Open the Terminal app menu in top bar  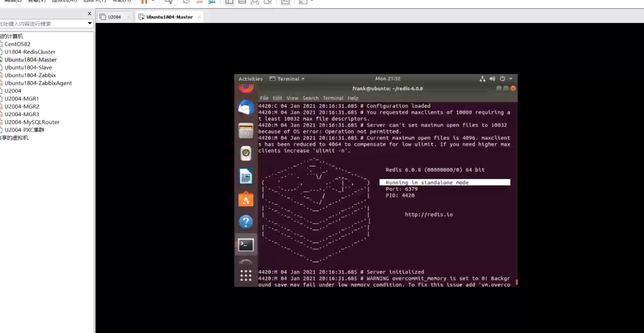coord(287,79)
